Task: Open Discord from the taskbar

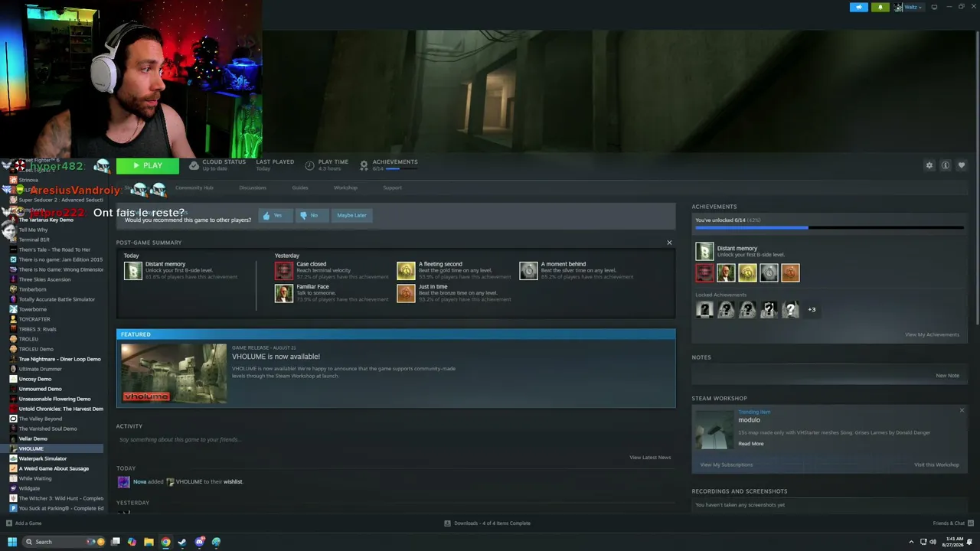Action: pyautogui.click(x=200, y=542)
